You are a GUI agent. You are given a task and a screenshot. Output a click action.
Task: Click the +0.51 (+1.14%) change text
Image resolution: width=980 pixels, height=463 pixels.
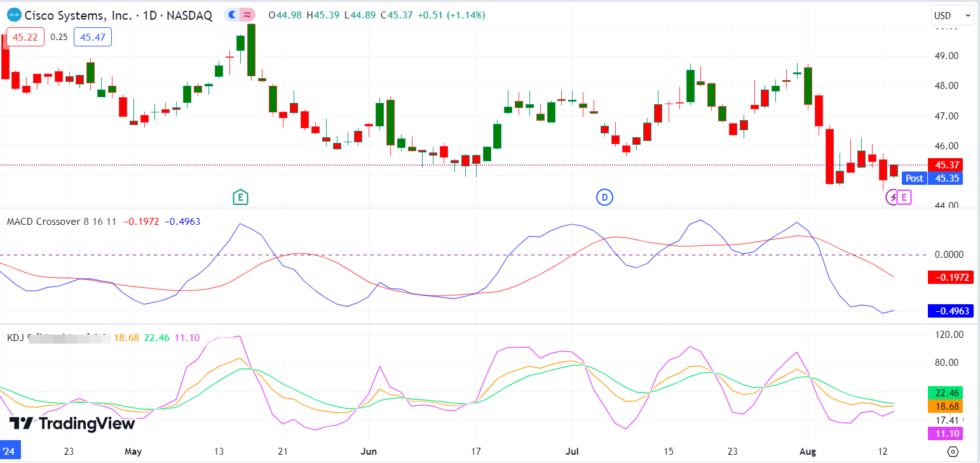pyautogui.click(x=451, y=15)
